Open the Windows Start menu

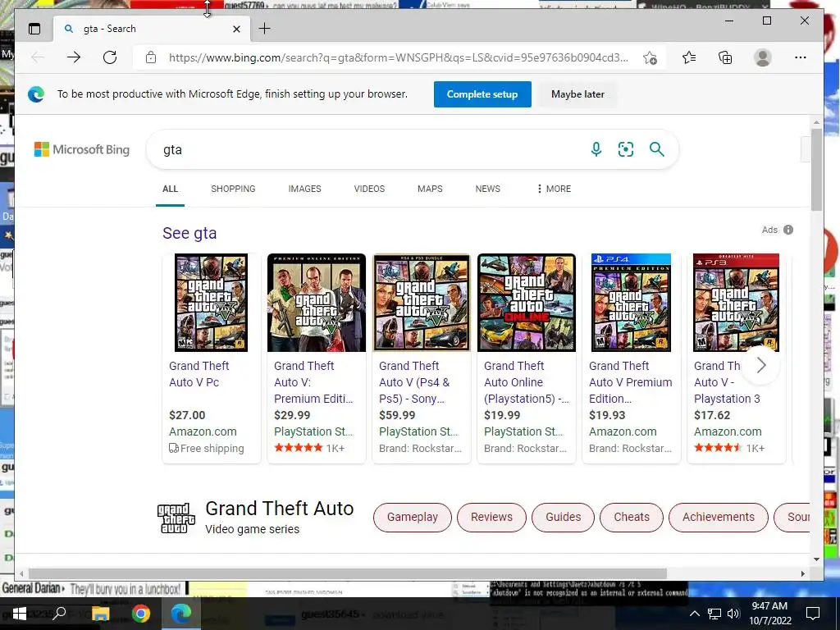tap(20, 614)
